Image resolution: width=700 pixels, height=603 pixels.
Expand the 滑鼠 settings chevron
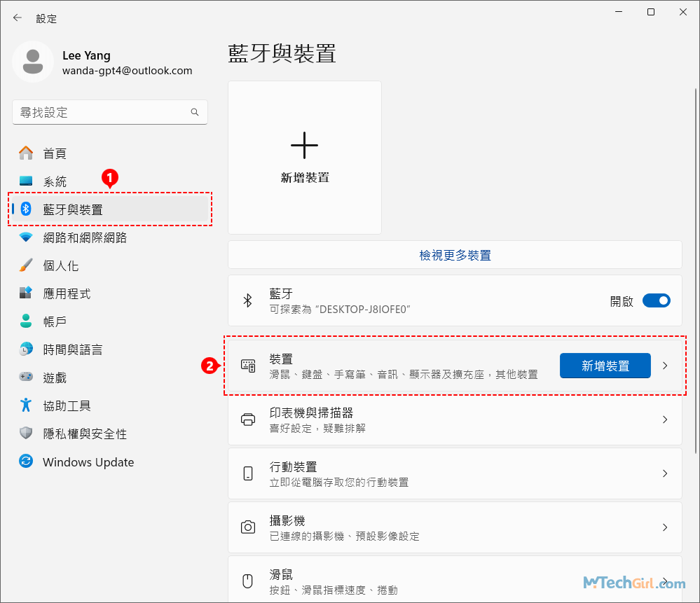tap(665, 581)
